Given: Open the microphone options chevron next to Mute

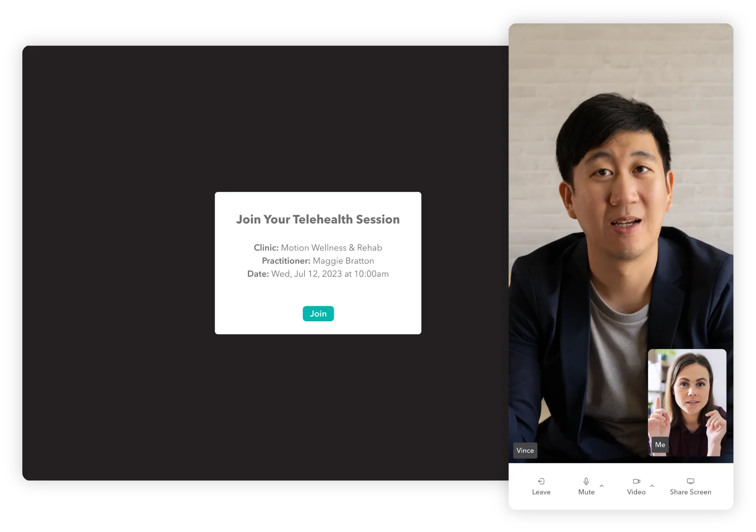Looking at the screenshot, I should point(602,486).
